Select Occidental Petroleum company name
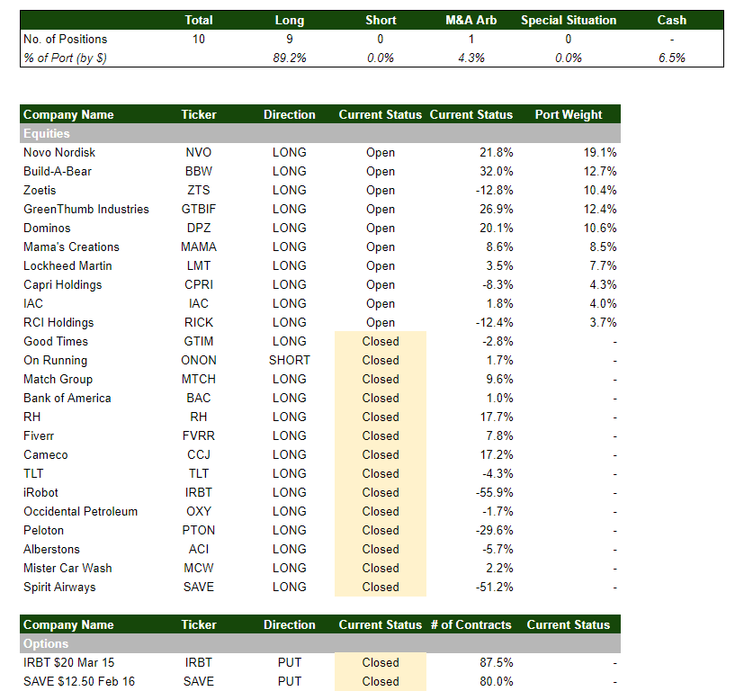735x700 pixels. [x=81, y=512]
